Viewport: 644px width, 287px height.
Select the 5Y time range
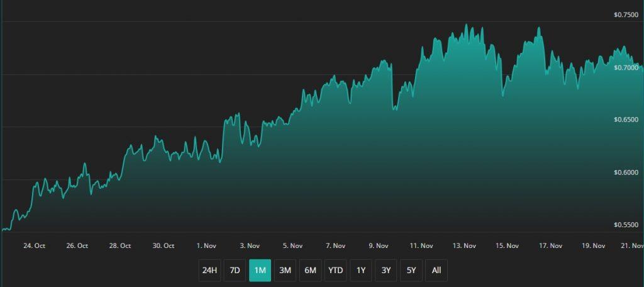pos(411,271)
